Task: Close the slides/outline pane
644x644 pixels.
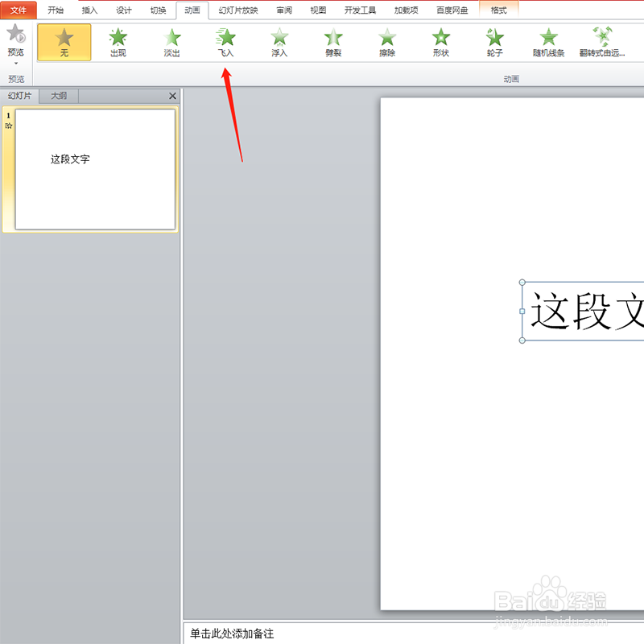Action: pos(172,96)
